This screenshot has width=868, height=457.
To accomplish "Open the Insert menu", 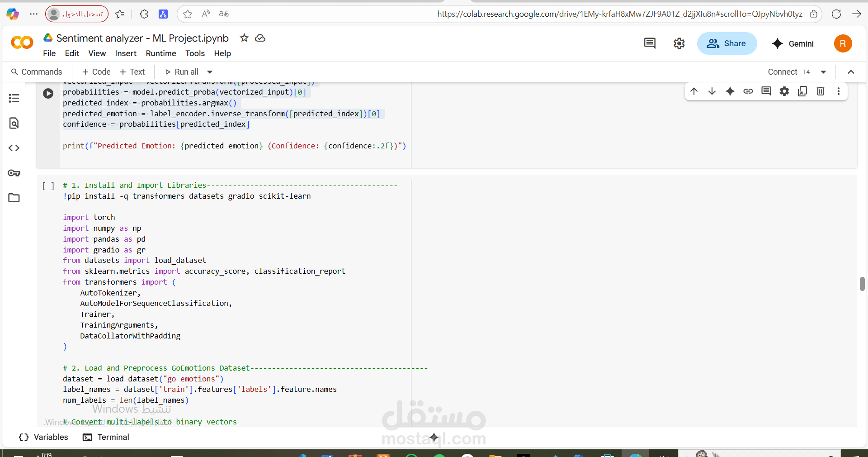I will [x=126, y=53].
